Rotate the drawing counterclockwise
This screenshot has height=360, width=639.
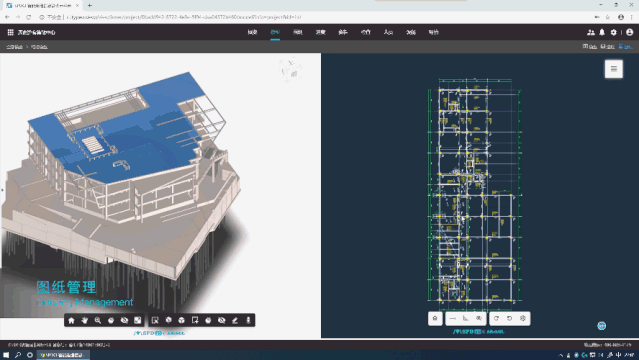click(509, 318)
